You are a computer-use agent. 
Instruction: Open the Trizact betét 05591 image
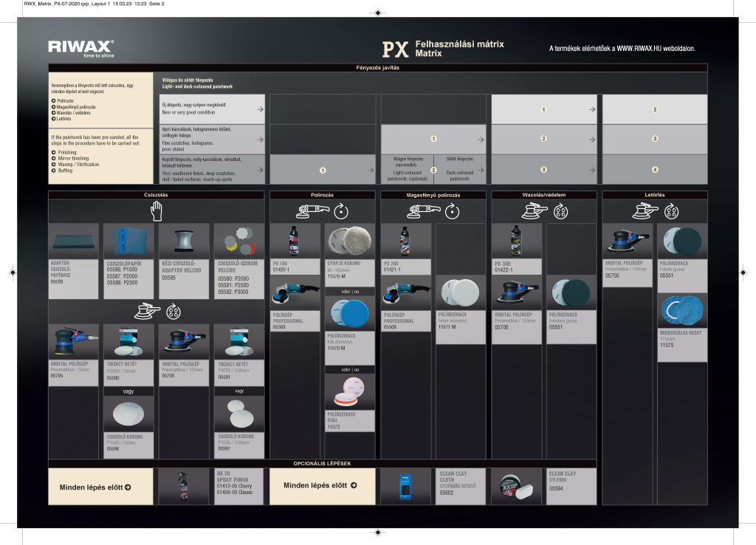pyautogui.click(x=239, y=341)
